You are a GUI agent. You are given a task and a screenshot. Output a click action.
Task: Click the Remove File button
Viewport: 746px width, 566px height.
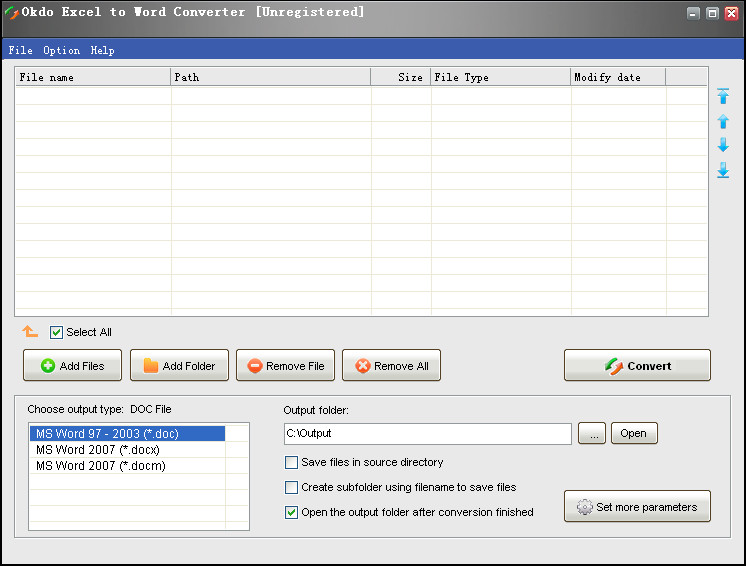285,365
